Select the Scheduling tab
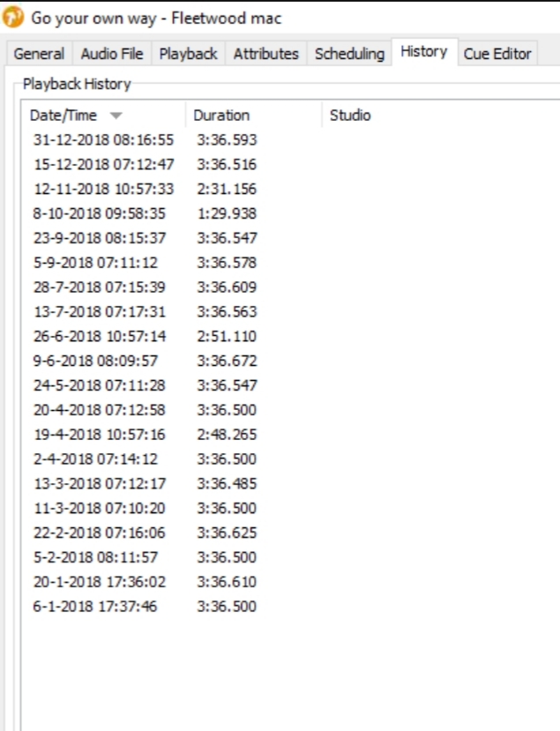560x731 pixels. coord(349,54)
